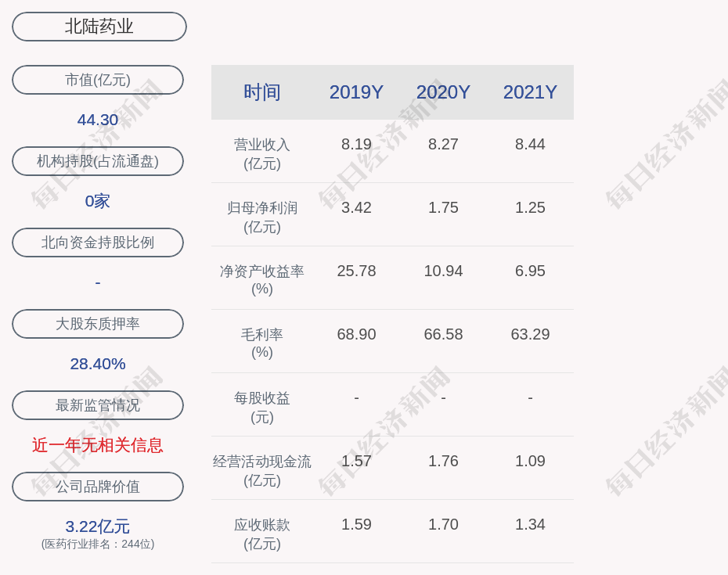Click 2020 revenue value 8.27

point(443,144)
